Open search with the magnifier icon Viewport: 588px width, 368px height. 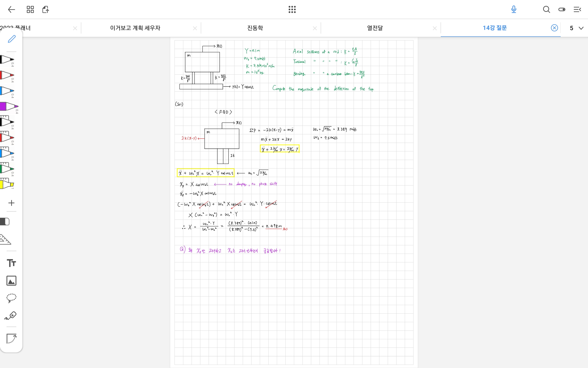click(x=546, y=9)
